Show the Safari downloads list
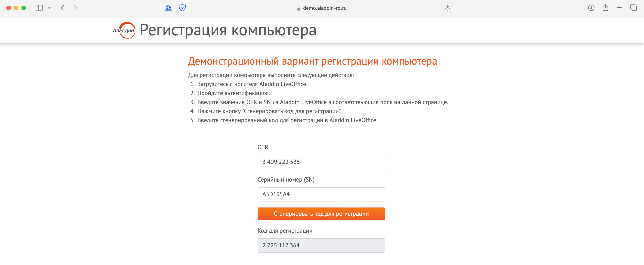Image resolution: width=644 pixels, height=265 pixels. (591, 8)
